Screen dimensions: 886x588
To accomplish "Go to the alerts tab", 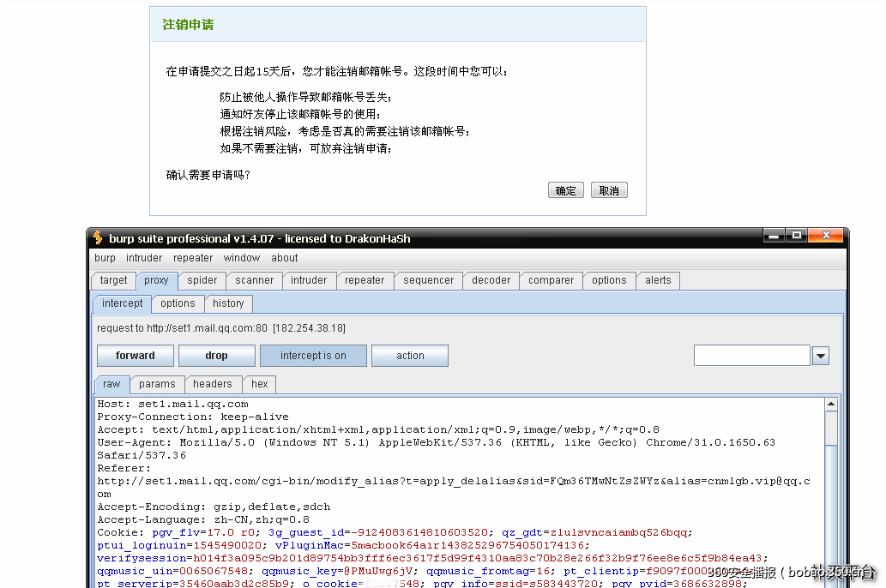I will 658,280.
